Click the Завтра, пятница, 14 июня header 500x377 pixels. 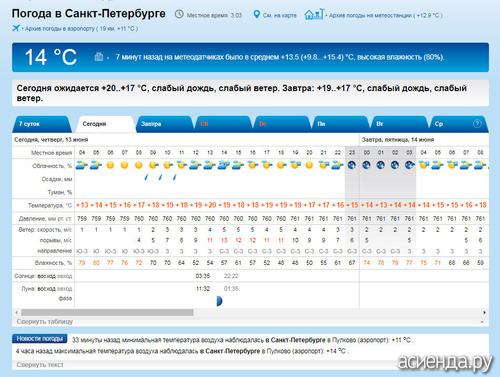pos(398,140)
